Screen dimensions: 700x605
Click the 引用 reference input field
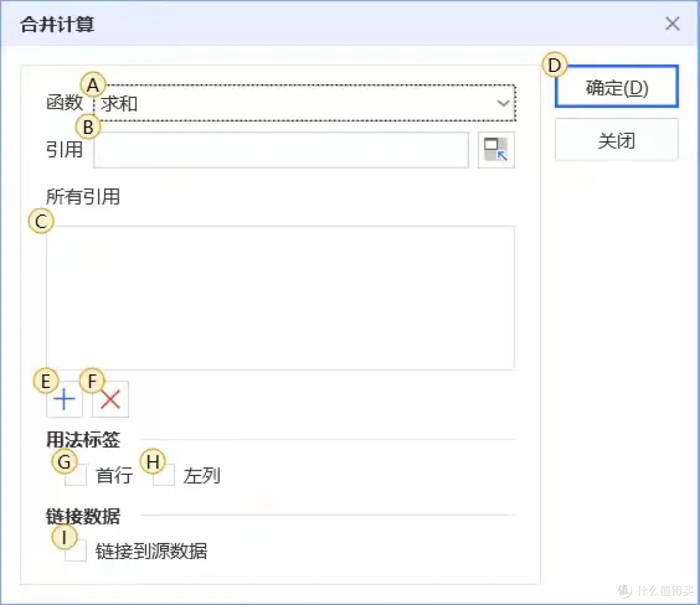tap(281, 150)
